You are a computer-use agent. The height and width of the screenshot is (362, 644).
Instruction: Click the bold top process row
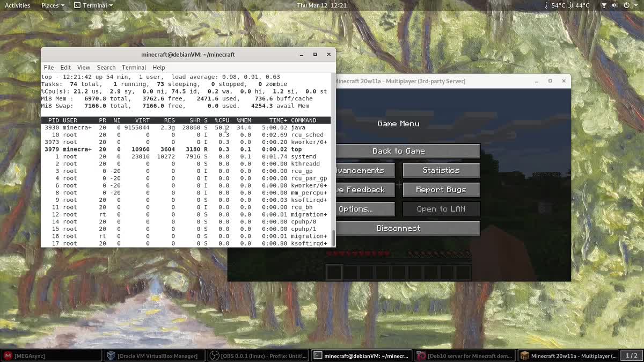186,149
